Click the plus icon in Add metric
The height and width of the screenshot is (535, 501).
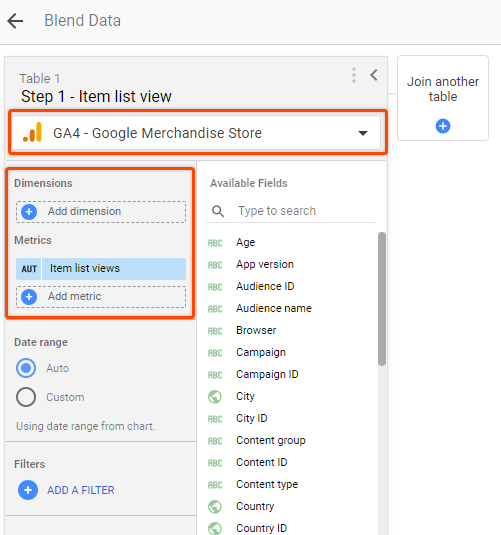tap(29, 297)
